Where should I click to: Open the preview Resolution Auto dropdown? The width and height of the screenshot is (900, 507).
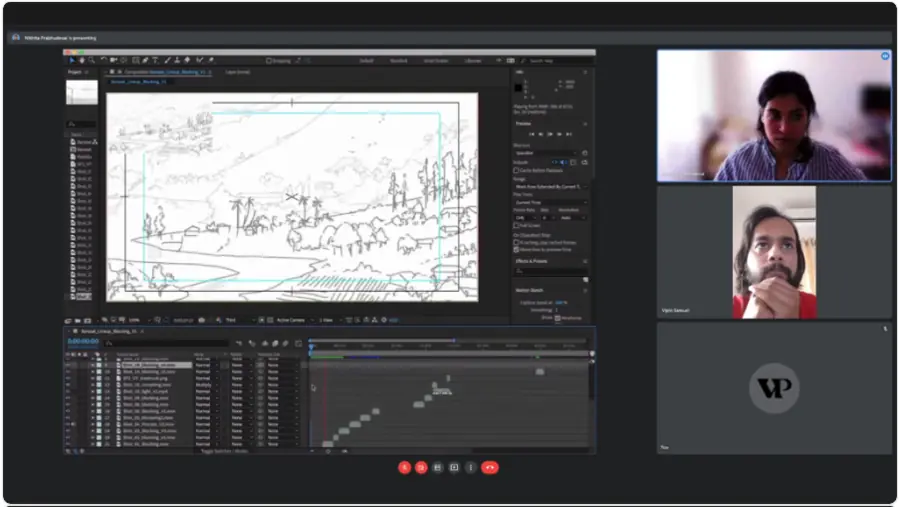pyautogui.click(x=572, y=218)
